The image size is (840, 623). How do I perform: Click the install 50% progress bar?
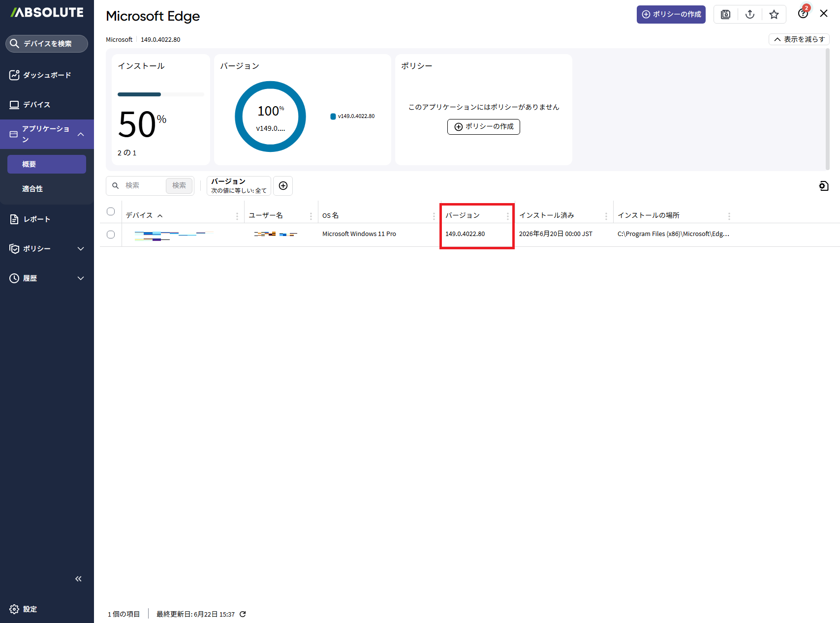[161, 94]
